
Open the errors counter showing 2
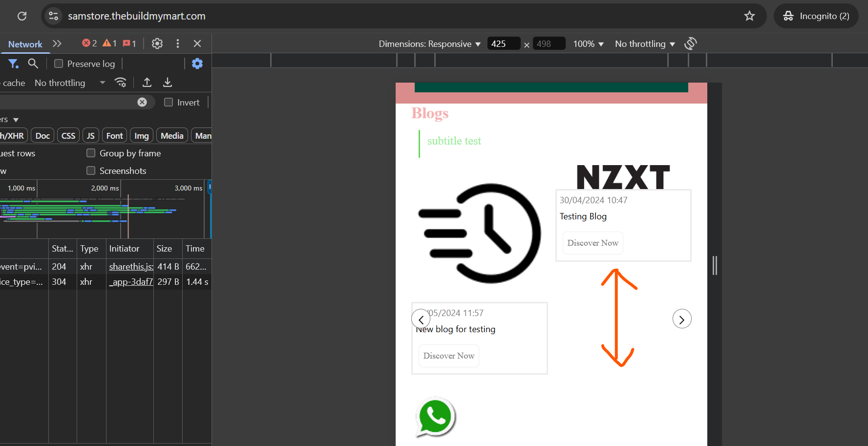pyautogui.click(x=89, y=43)
